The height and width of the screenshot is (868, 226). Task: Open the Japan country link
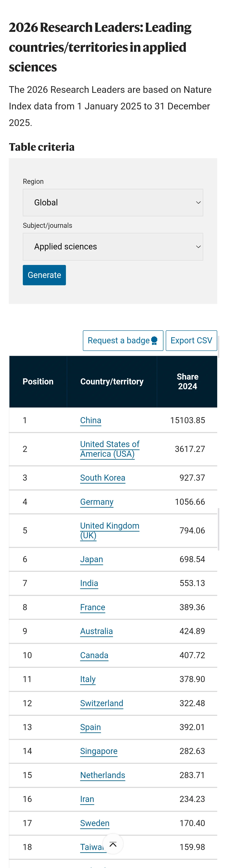pyautogui.click(x=91, y=559)
